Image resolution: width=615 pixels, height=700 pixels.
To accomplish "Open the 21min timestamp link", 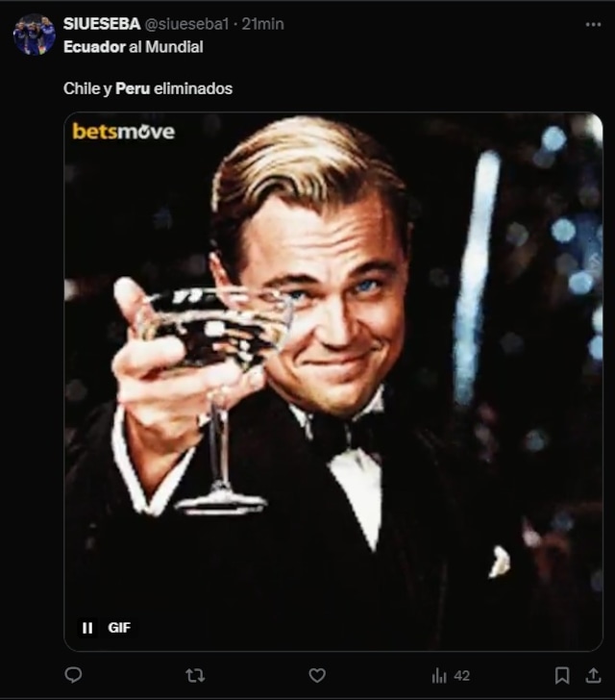I will tap(262, 24).
